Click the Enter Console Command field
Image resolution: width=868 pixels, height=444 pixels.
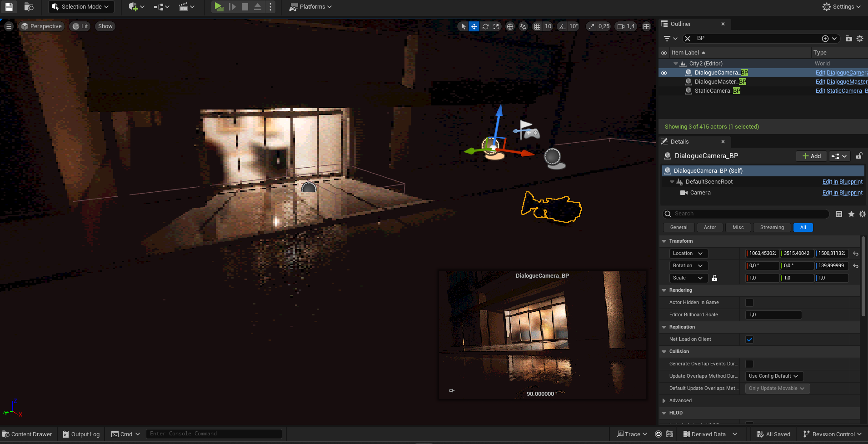pyautogui.click(x=214, y=434)
